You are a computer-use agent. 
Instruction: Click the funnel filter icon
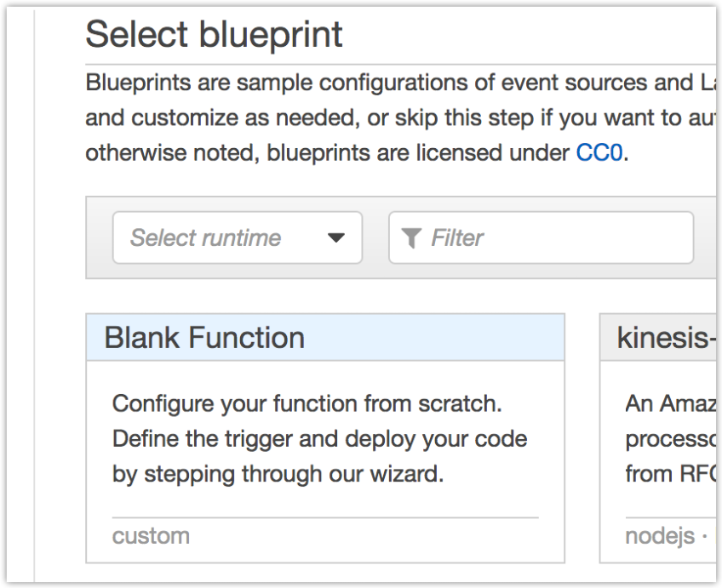(x=411, y=238)
